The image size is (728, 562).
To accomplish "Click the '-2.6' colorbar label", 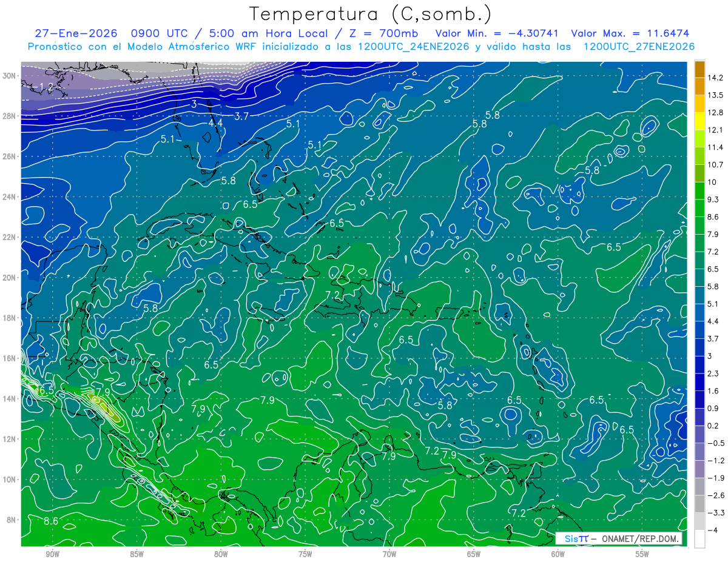I will pos(715,495).
